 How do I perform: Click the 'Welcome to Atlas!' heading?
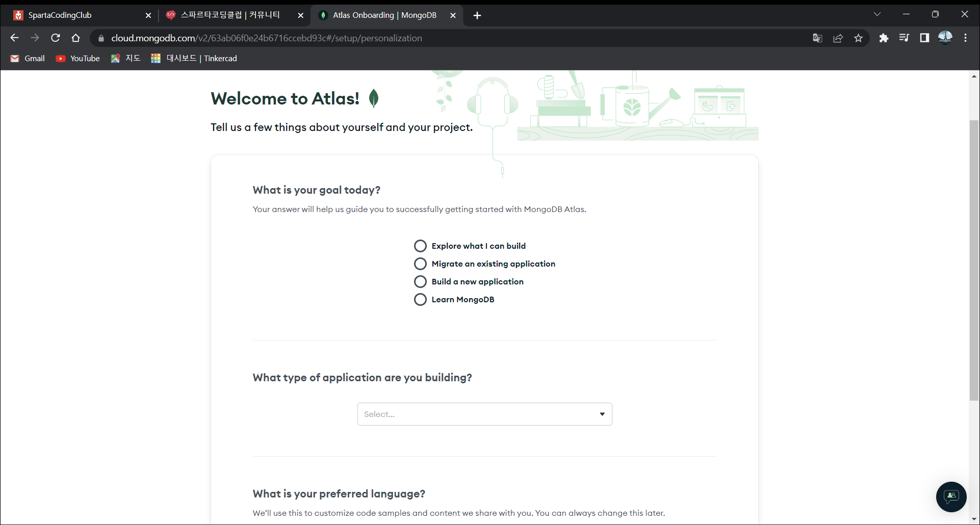(285, 98)
